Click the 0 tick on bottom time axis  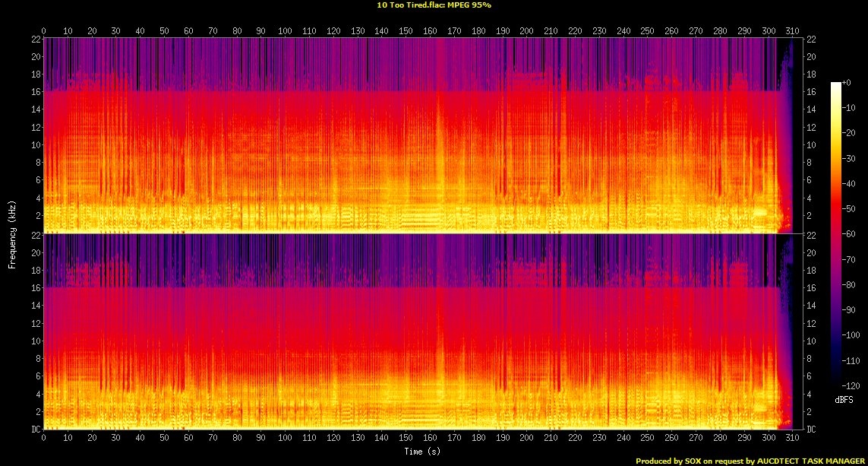click(44, 437)
